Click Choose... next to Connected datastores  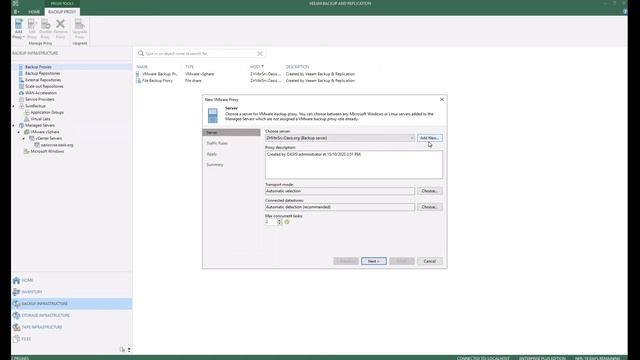(429, 207)
